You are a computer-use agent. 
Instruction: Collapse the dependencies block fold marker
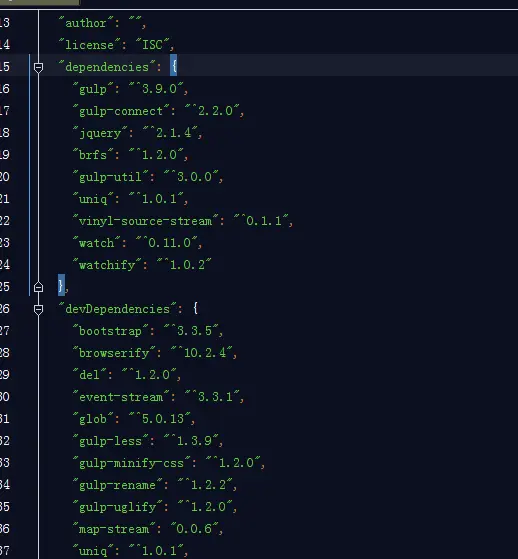39,67
